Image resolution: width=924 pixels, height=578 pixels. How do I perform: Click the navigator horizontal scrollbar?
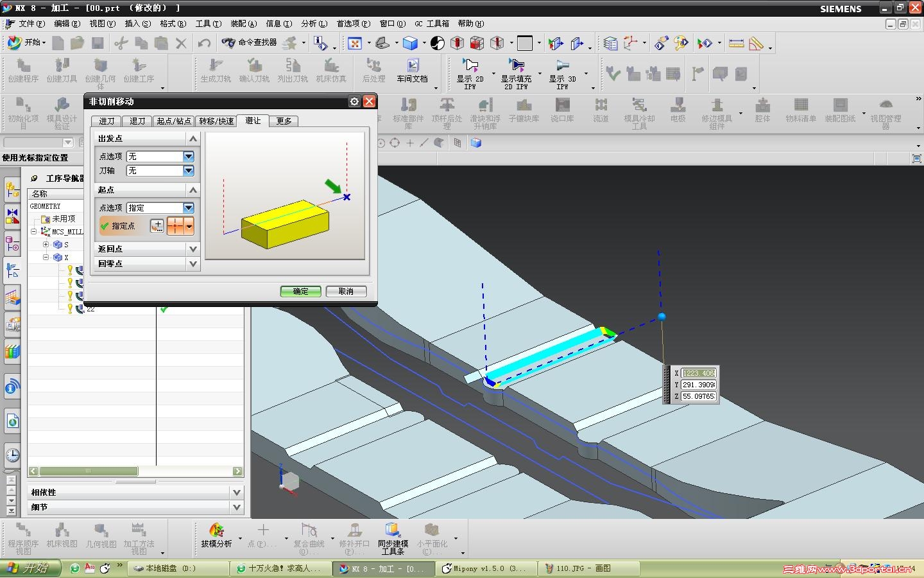(135, 471)
